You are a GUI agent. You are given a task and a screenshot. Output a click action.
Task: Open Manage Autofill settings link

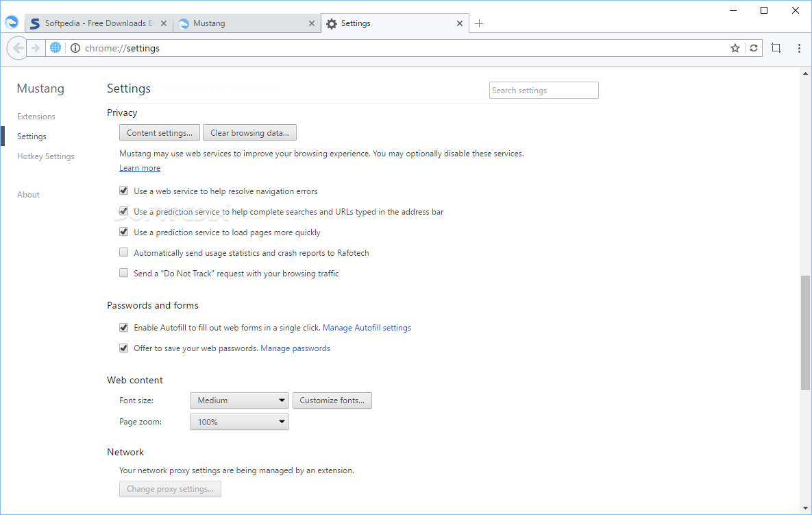point(367,327)
